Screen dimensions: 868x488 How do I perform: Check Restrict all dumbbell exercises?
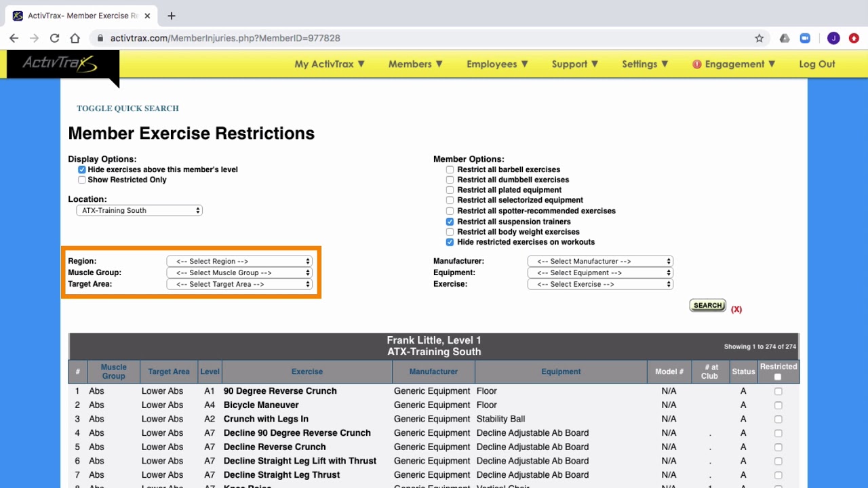click(450, 180)
